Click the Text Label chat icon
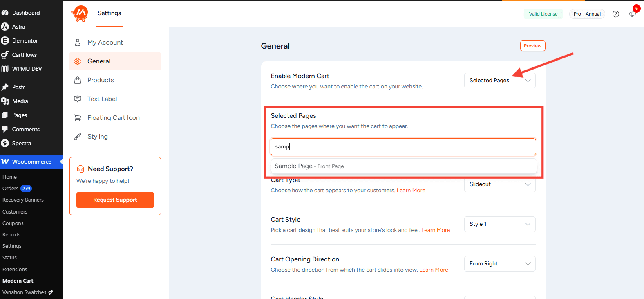The height and width of the screenshot is (299, 644). (x=78, y=99)
